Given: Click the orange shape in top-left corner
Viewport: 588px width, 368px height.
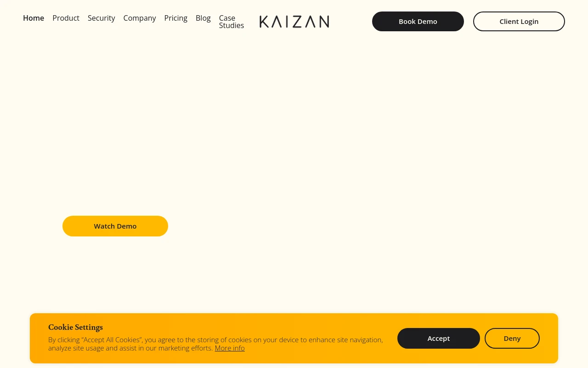Looking at the screenshot, I should click(x=3, y=2).
